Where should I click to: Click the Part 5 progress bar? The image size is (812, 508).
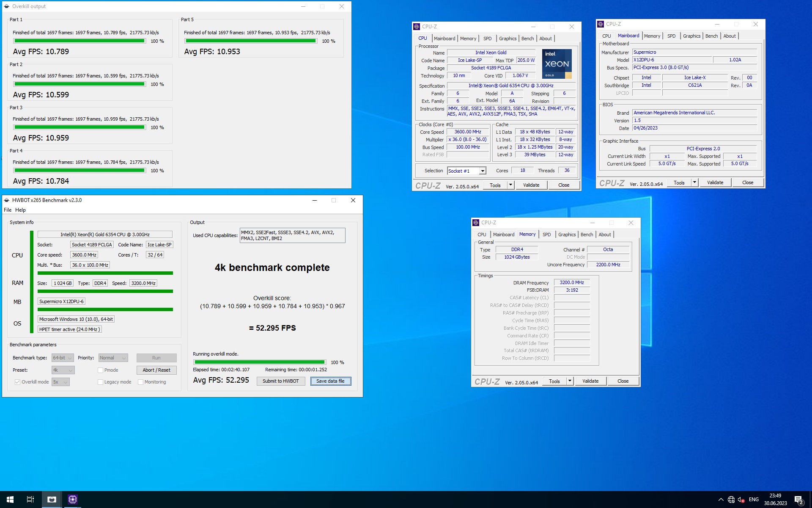pyautogui.click(x=250, y=41)
